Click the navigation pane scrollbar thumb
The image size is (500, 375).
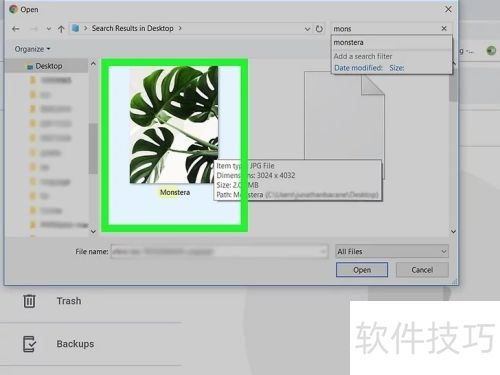click(93, 148)
